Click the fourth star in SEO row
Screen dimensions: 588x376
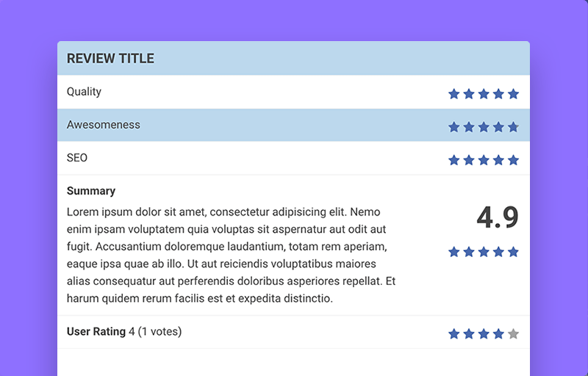click(x=498, y=160)
